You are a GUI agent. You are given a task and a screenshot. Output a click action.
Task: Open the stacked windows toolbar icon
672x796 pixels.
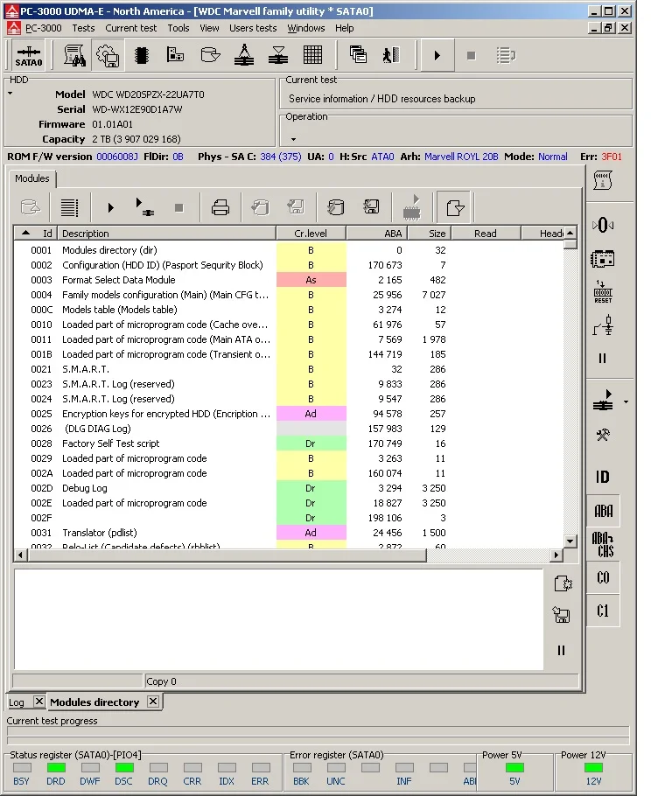358,54
